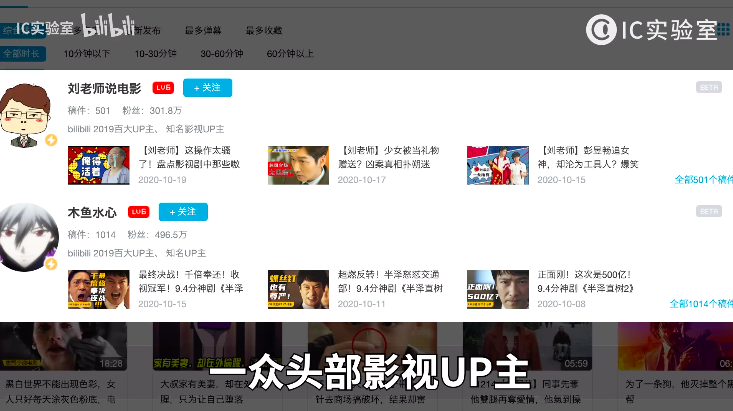
Task: Click lightning verification badge on 木鱼水心 avatar
Action: click(x=51, y=264)
